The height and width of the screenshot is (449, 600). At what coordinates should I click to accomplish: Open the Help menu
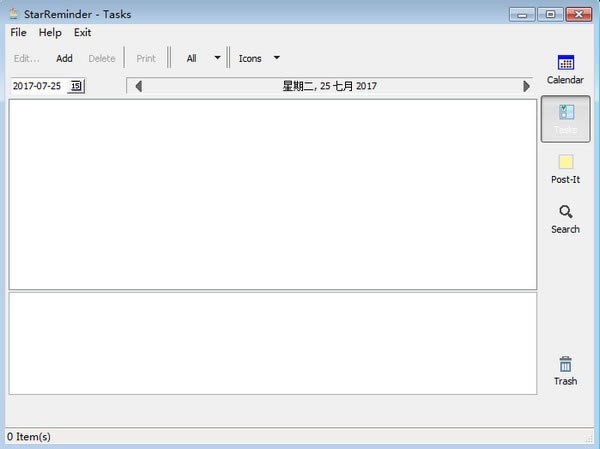50,33
